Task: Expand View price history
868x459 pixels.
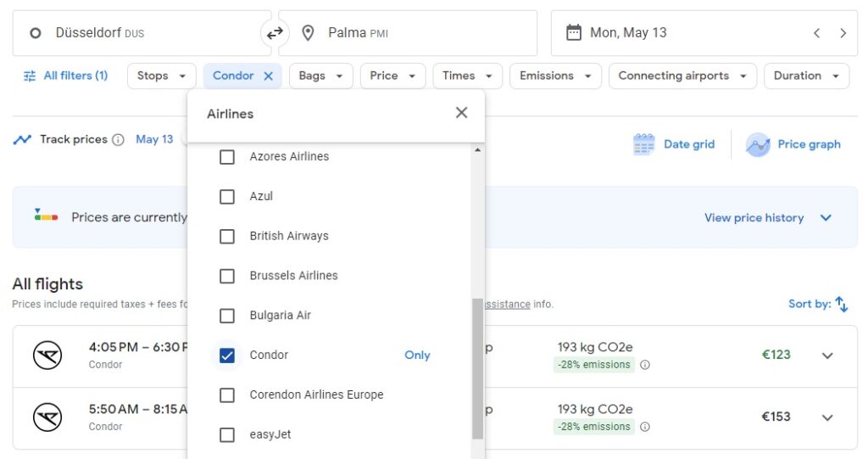Action: (x=767, y=218)
